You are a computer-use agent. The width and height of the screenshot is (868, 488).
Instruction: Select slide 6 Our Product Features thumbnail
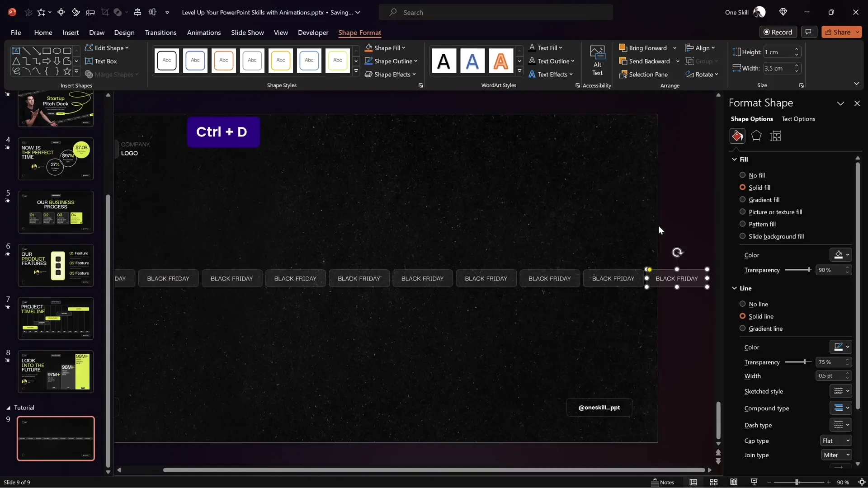click(x=56, y=265)
